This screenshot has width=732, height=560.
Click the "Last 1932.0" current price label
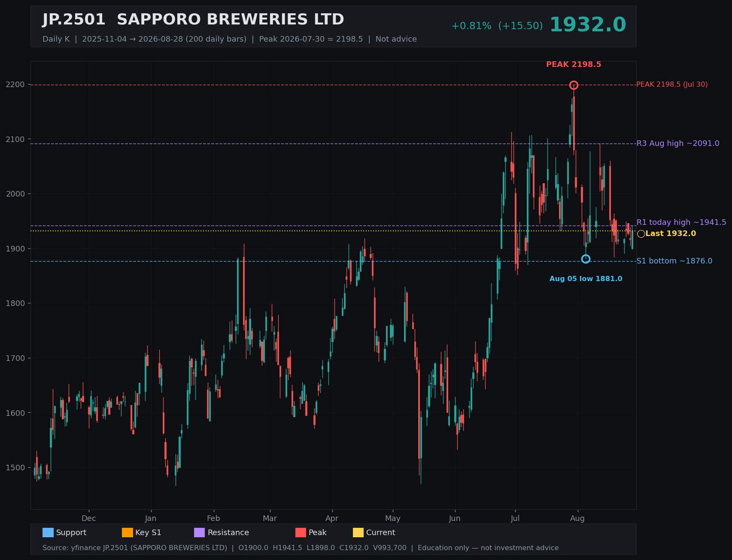point(671,234)
